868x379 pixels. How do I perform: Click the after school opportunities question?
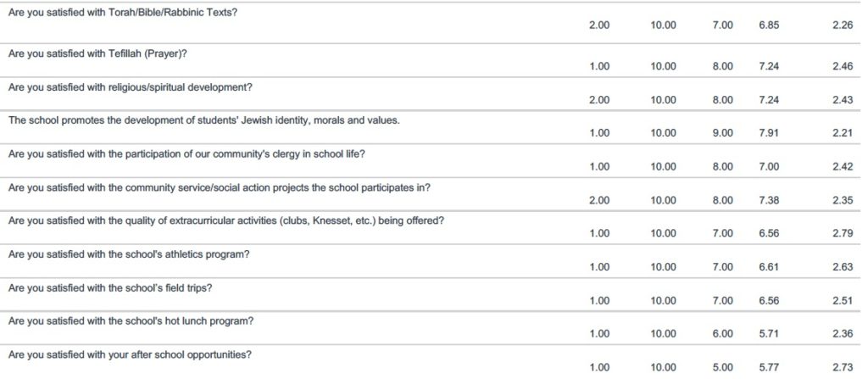[130, 354]
